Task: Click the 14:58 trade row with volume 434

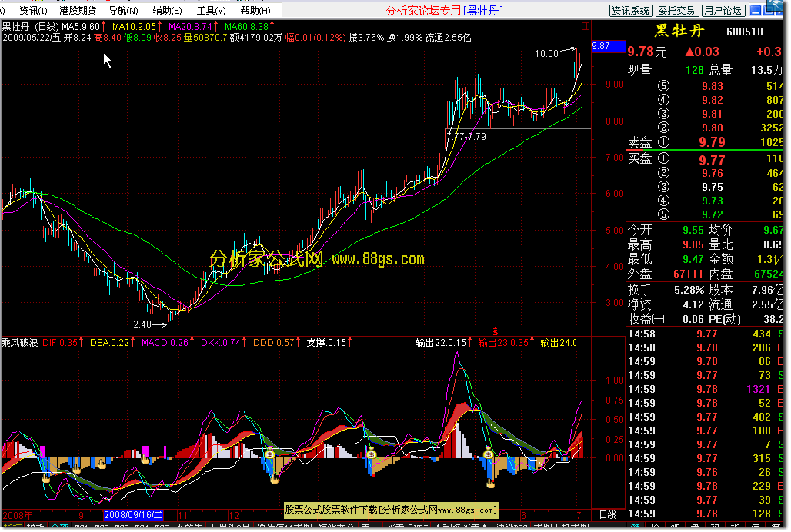Action: [x=706, y=334]
